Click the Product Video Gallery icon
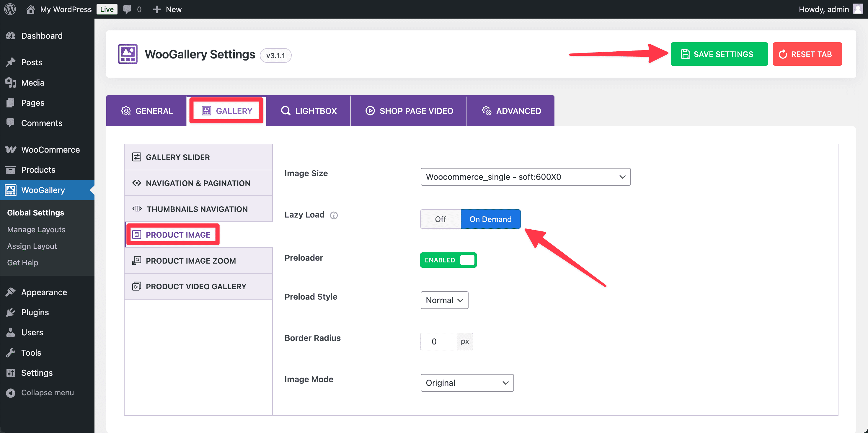 (136, 286)
